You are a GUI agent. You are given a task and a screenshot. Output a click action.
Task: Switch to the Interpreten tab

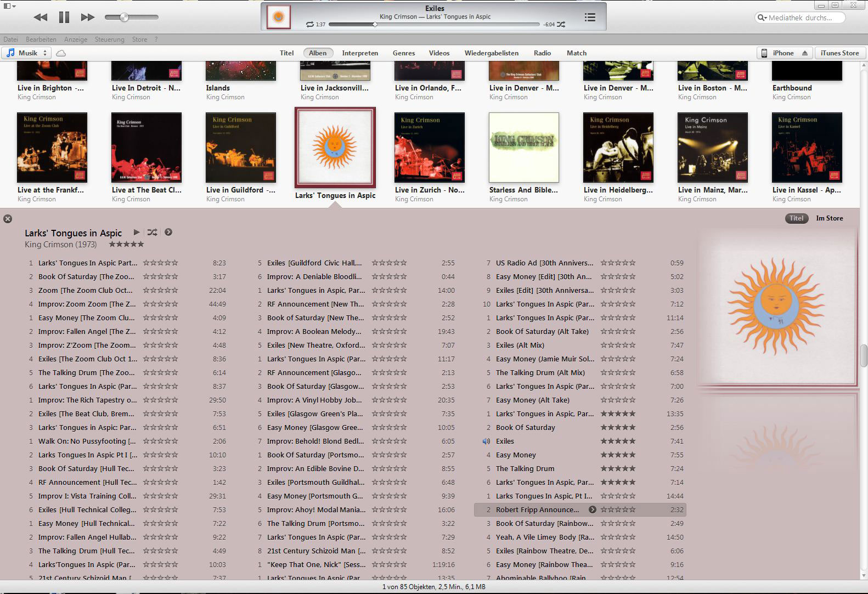coord(360,53)
